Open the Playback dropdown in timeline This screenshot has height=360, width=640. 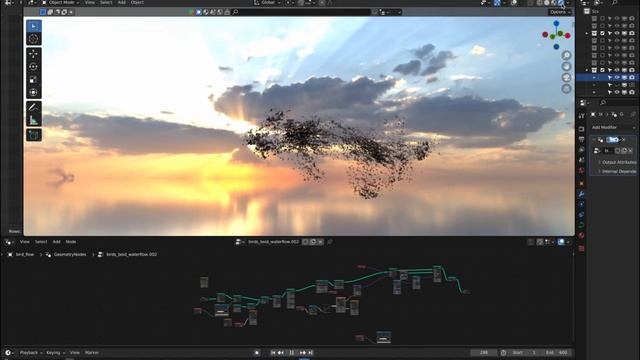[x=31, y=353]
